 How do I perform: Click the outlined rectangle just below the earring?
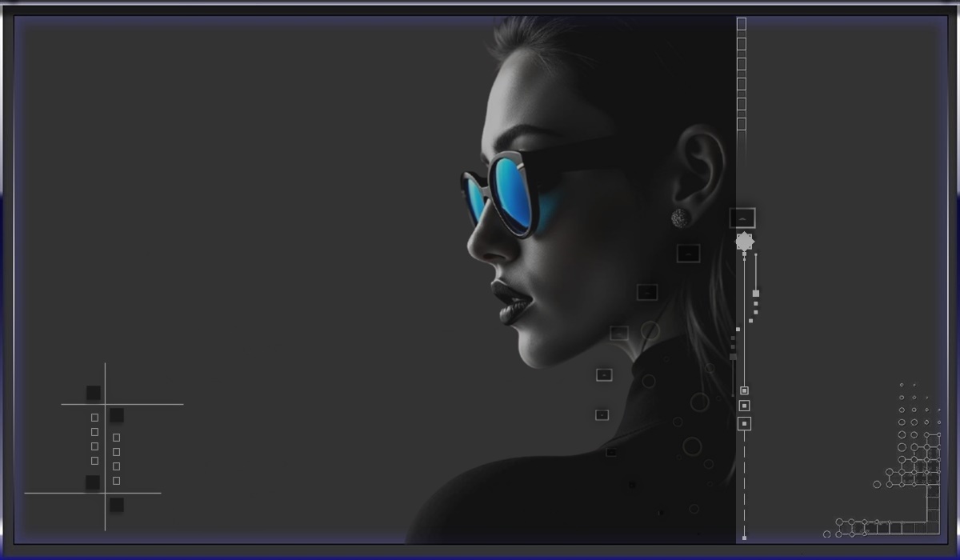click(x=688, y=254)
